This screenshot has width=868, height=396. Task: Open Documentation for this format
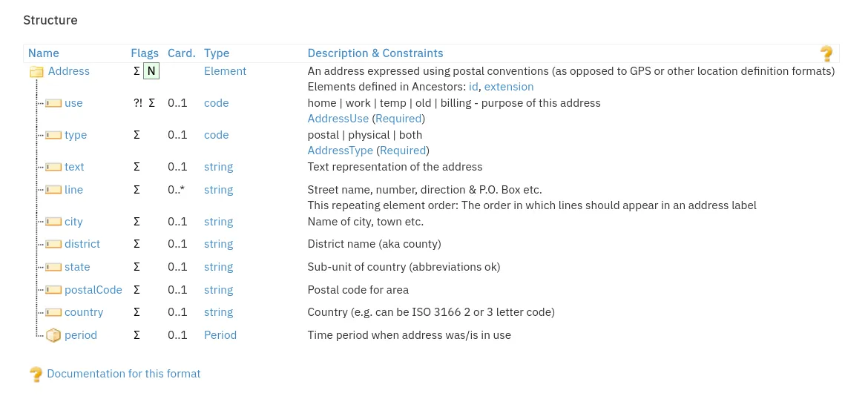pos(124,374)
